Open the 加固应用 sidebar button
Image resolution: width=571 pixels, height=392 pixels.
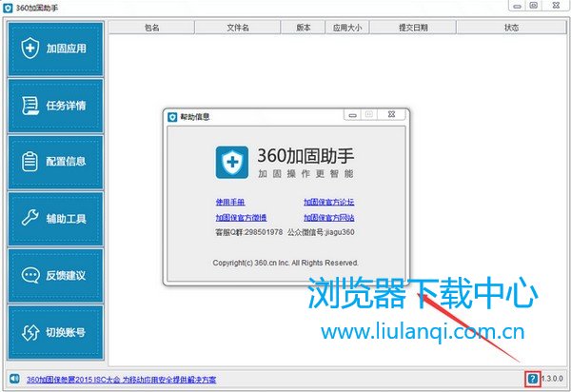56,49
